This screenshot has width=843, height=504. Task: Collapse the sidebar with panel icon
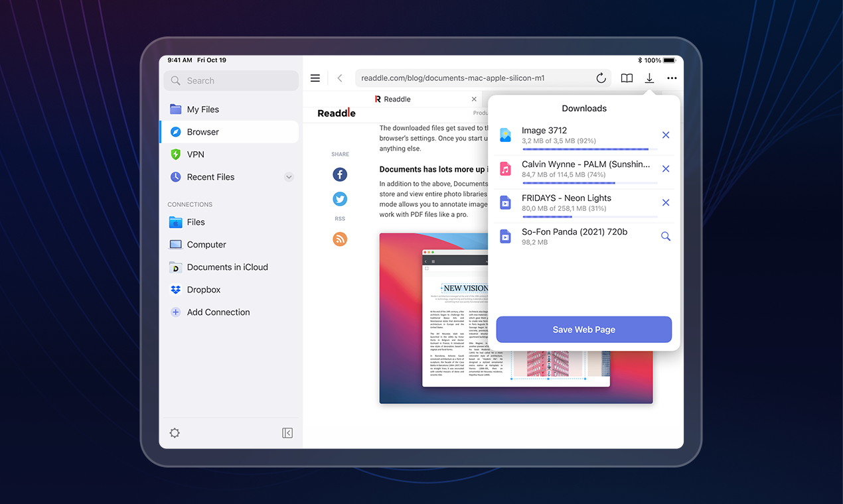point(287,433)
